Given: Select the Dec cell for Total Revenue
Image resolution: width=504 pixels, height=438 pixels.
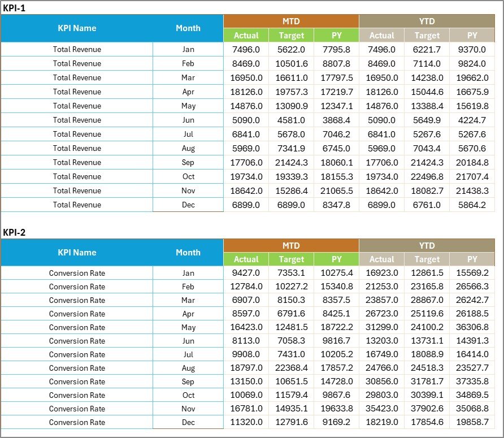Looking at the screenshot, I should (188, 205).
